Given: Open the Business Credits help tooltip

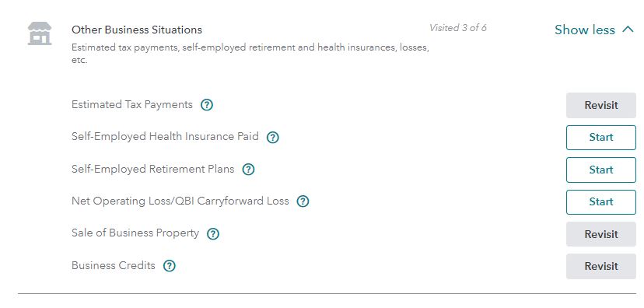Looking at the screenshot, I should [x=170, y=266].
